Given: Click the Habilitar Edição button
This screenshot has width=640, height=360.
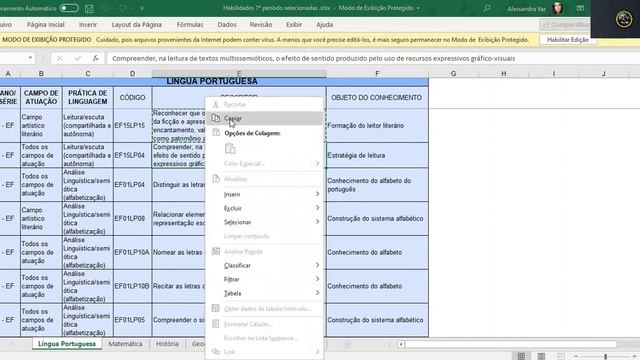Looking at the screenshot, I should (567, 40).
